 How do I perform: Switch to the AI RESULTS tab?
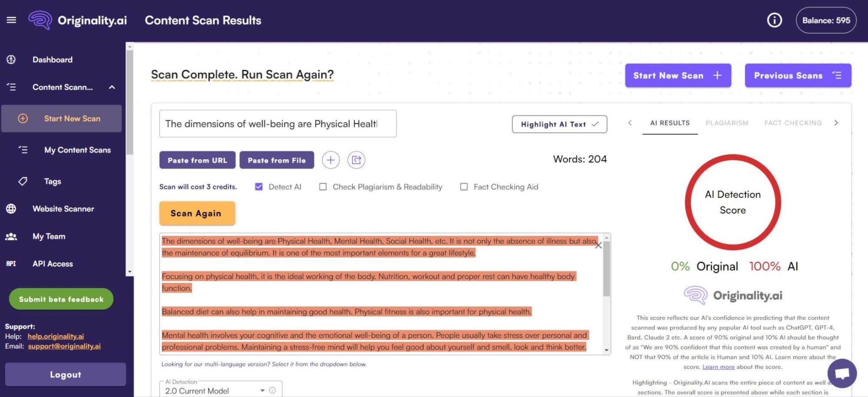[x=670, y=123]
